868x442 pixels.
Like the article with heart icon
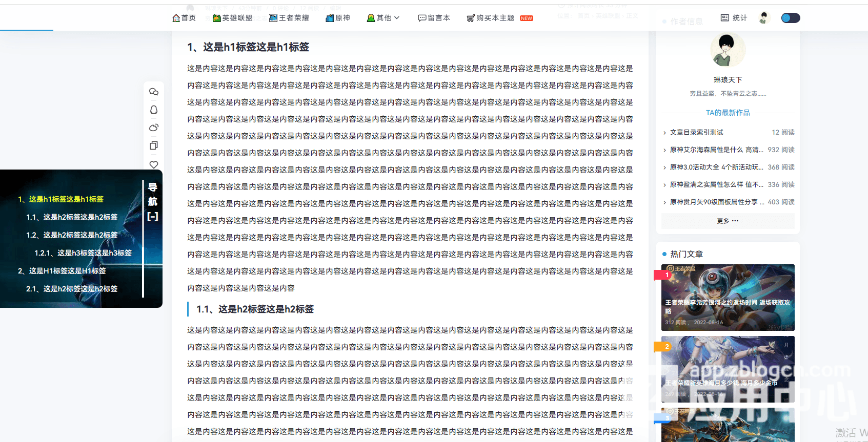tap(154, 164)
